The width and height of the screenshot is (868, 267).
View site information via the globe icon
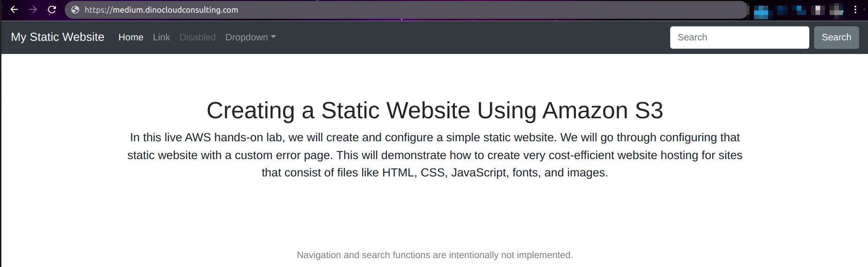click(x=75, y=10)
